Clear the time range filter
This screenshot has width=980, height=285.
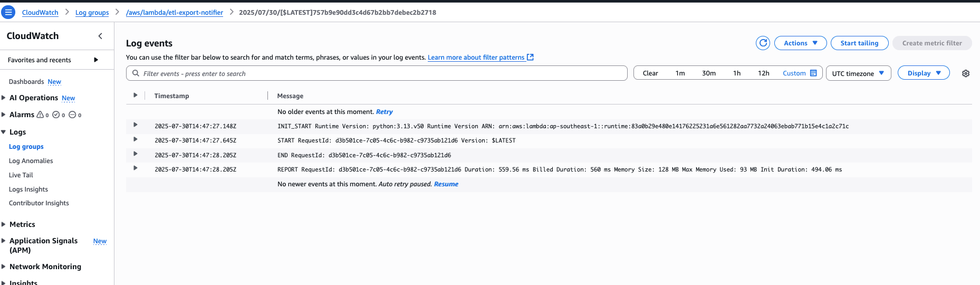tap(650, 73)
